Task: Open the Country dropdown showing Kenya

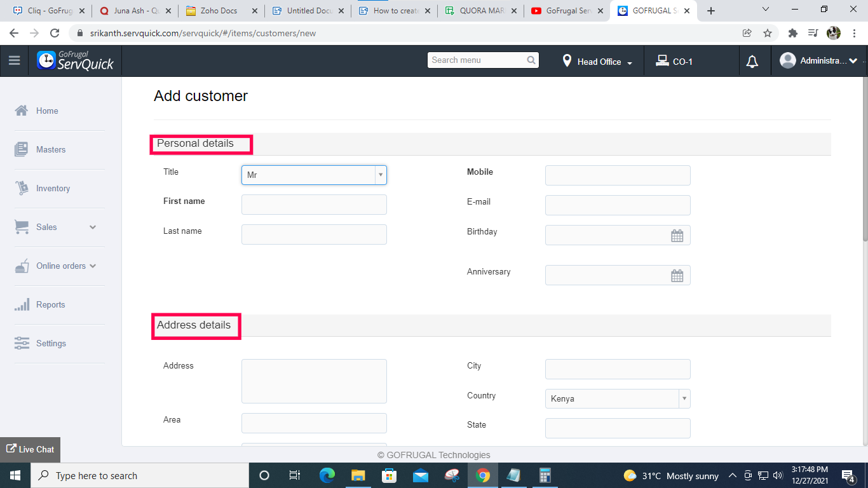Action: point(617,399)
